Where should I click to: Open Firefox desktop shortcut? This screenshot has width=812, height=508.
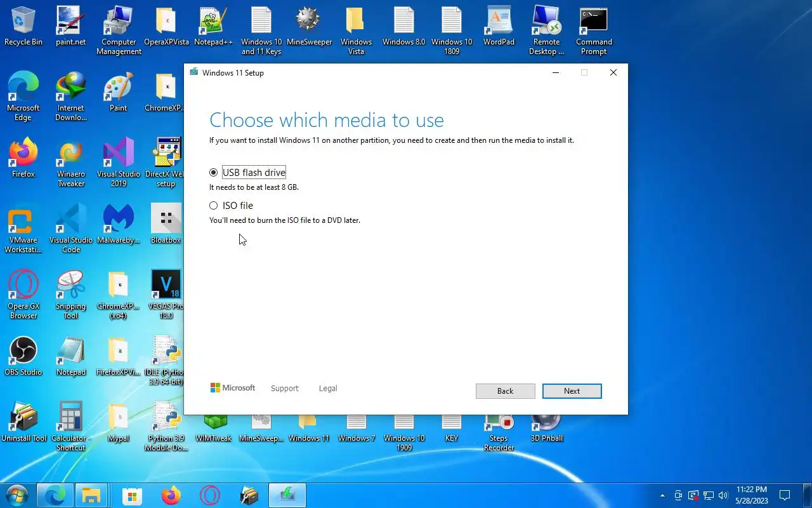click(x=23, y=159)
